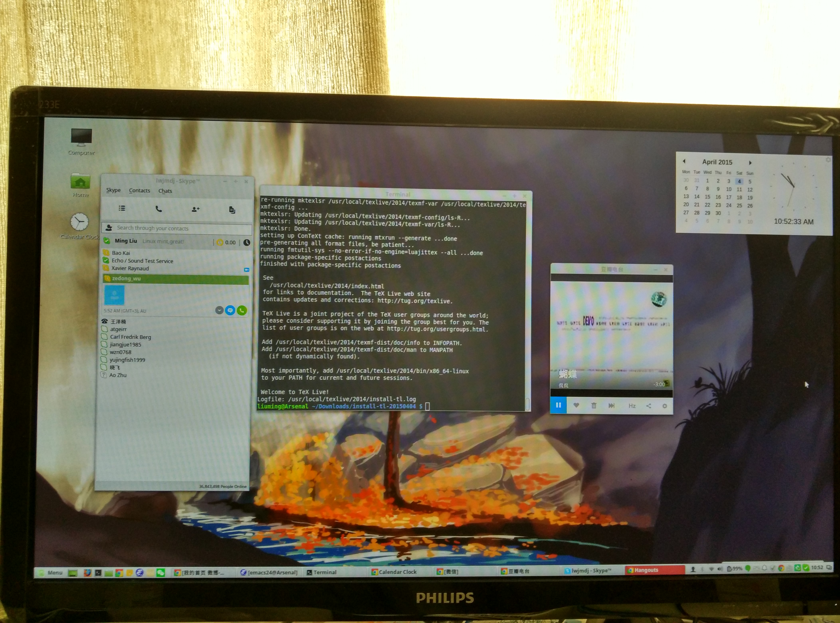Launch the Calendar Clock desktop icon
Viewport: 840px width, 623px height.
[x=80, y=226]
